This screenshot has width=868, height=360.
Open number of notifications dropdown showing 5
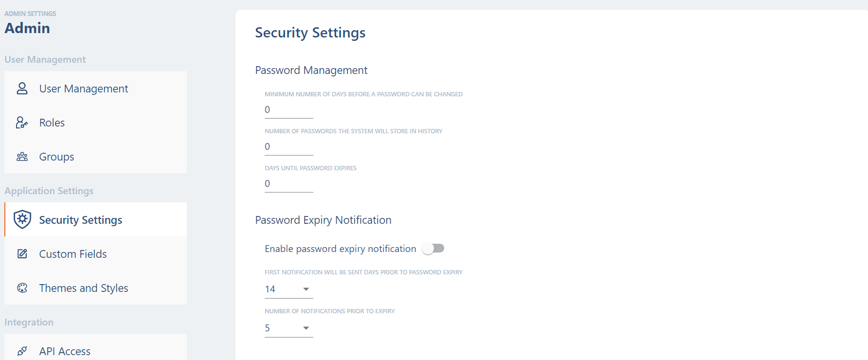click(289, 328)
